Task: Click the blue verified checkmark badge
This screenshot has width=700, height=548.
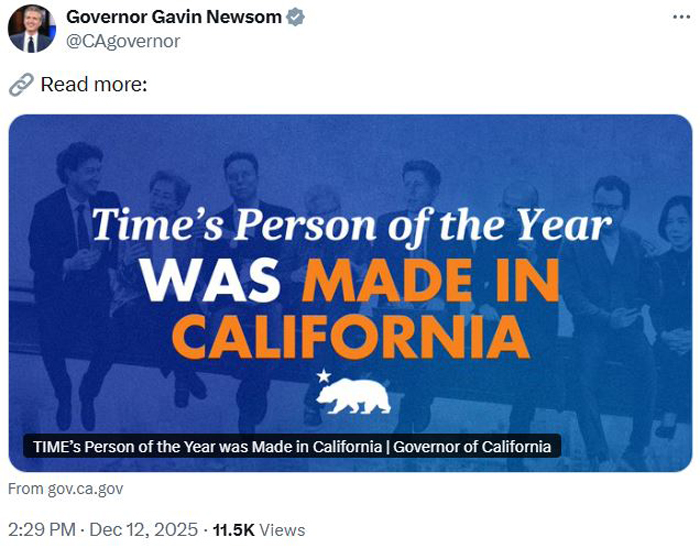Action: [x=296, y=17]
